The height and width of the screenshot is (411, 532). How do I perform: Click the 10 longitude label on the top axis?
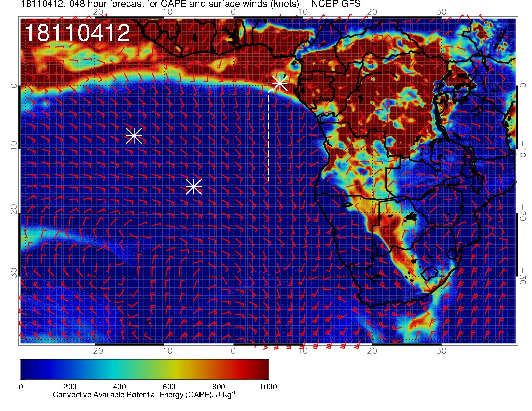tap(303, 12)
